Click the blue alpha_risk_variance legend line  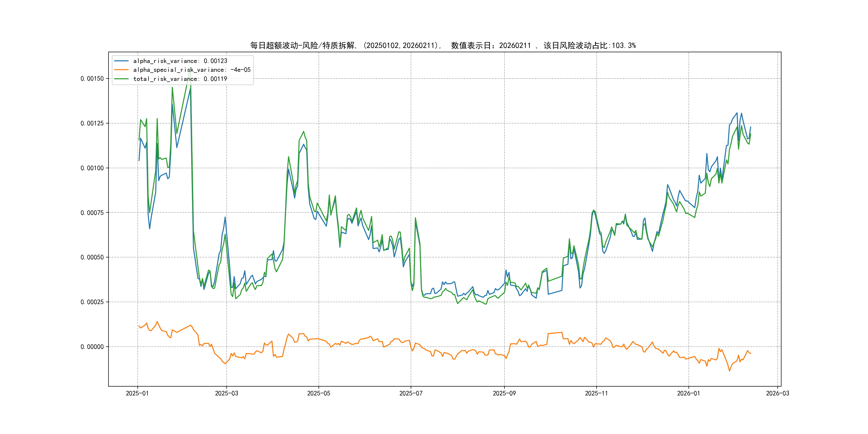pos(121,61)
